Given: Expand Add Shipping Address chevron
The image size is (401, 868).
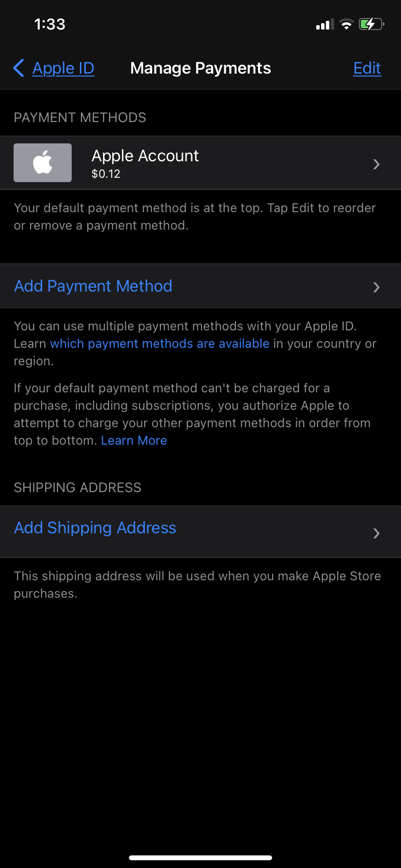Looking at the screenshot, I should click(376, 533).
